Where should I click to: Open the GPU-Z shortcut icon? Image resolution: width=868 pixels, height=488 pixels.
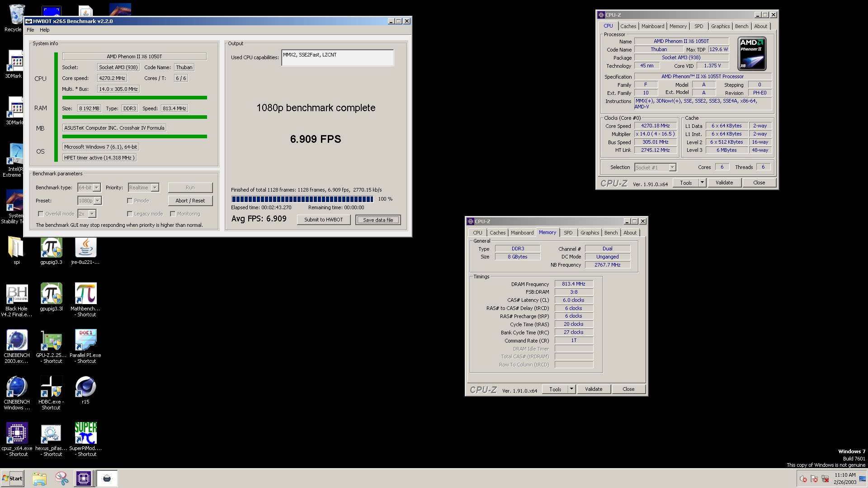tap(51, 346)
